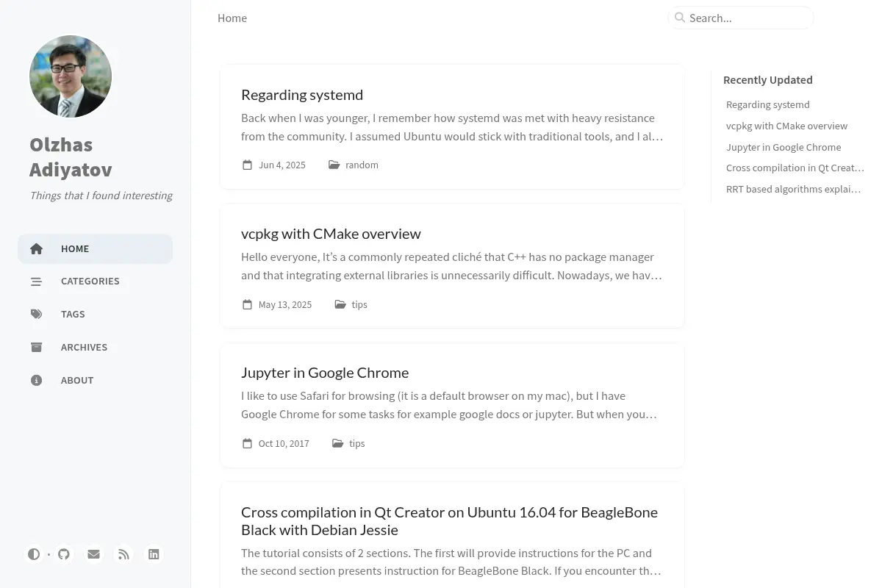The height and width of the screenshot is (588, 882).
Task: Click the Archives box icon
Action: click(37, 347)
